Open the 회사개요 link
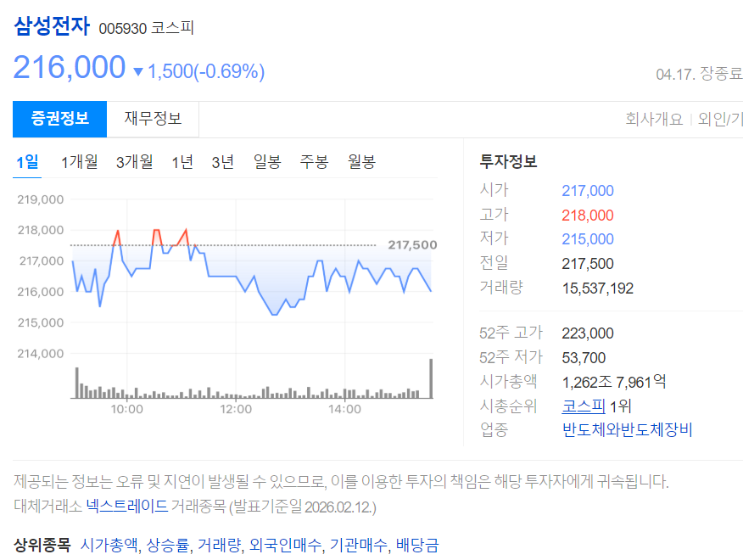 pos(654,119)
